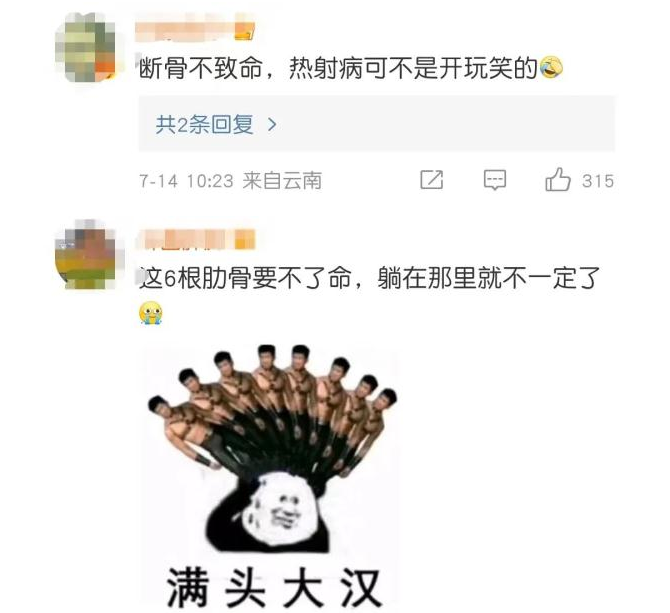Click the 来自云南 location label

[282, 181]
